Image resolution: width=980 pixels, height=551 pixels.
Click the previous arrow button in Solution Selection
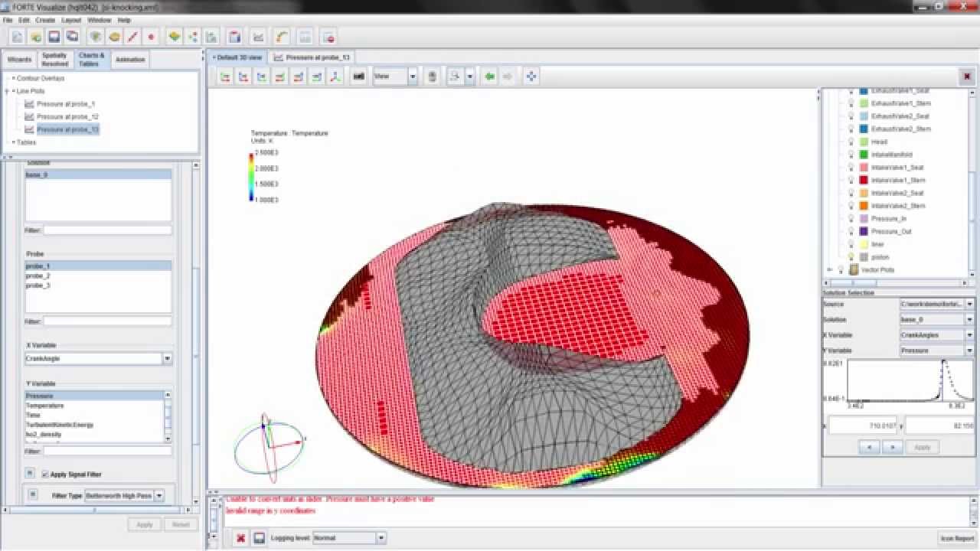[x=868, y=448]
